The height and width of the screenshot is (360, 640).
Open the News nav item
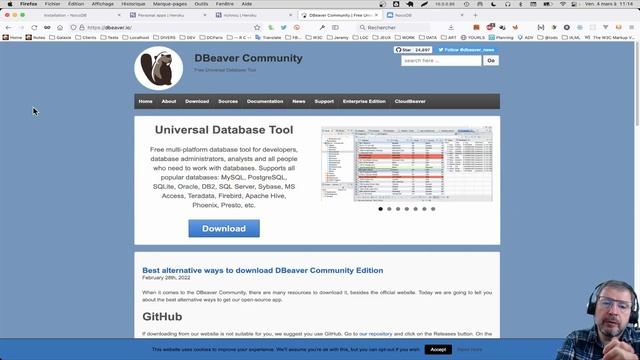299,101
